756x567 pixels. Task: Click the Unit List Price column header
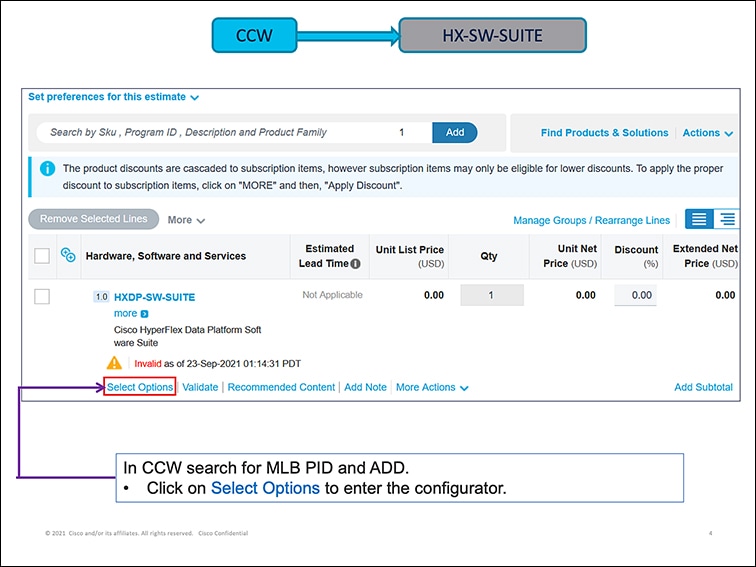[x=410, y=256]
